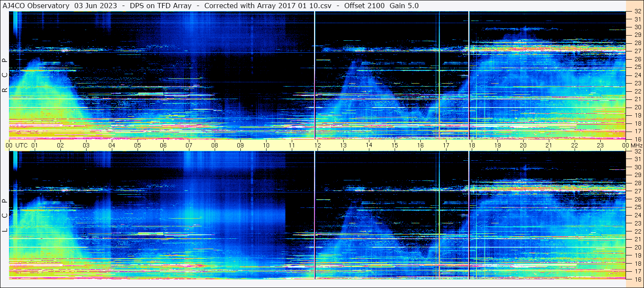Click the RCP label of the upper spectrogram

pos(5,75)
